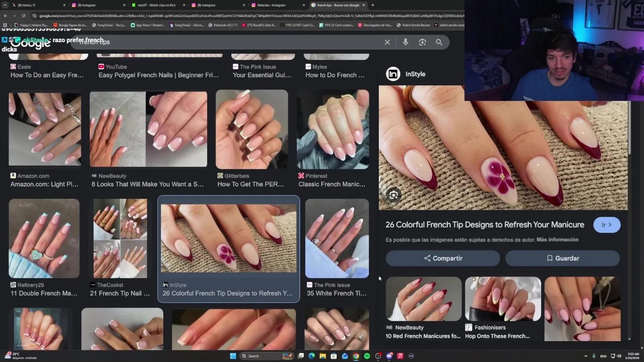Viewport: 644px width, 362px height.
Task: Show hidden system tray icons
Action: point(586,356)
